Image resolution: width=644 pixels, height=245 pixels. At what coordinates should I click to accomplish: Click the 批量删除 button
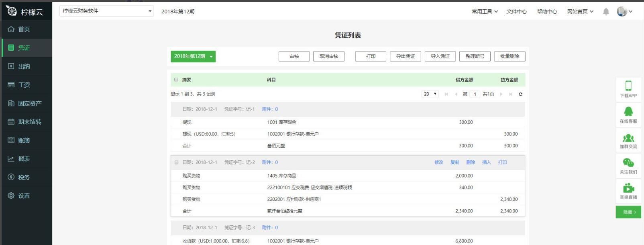coord(510,56)
